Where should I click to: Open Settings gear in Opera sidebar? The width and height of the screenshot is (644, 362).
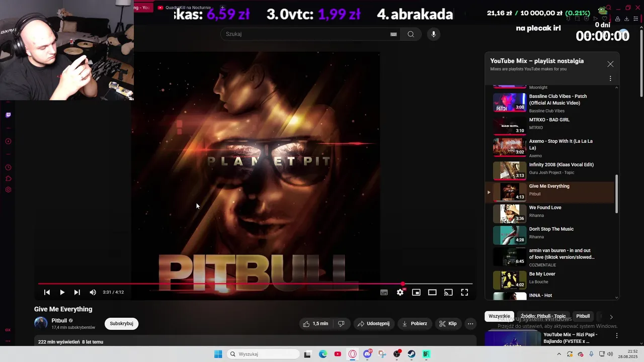tap(8, 190)
